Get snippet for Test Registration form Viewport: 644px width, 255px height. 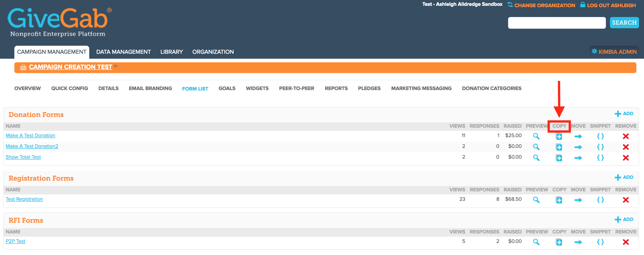point(600,200)
